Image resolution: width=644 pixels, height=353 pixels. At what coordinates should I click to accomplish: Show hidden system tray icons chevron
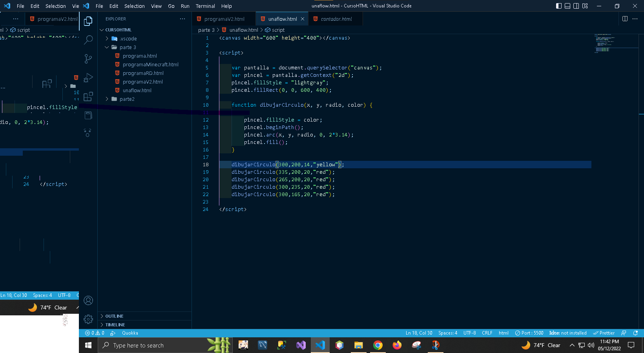pyautogui.click(x=572, y=345)
